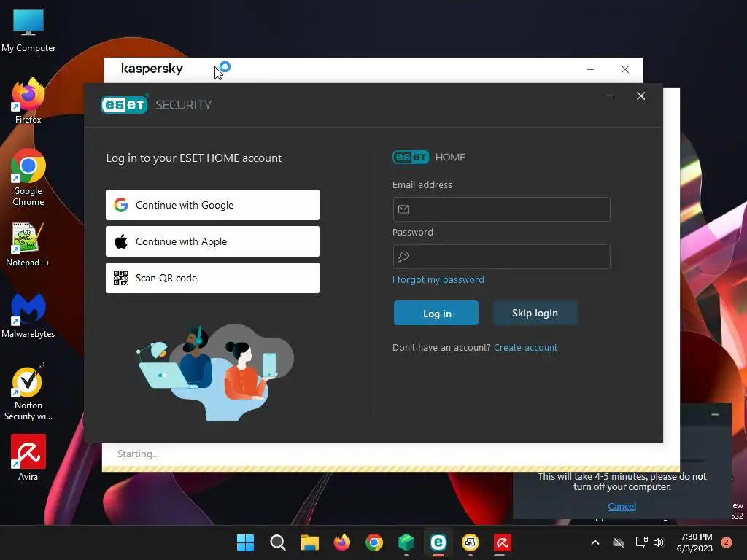This screenshot has height=560, width=747.
Task: Switch to Avira taskbar icon
Action: pos(502,542)
